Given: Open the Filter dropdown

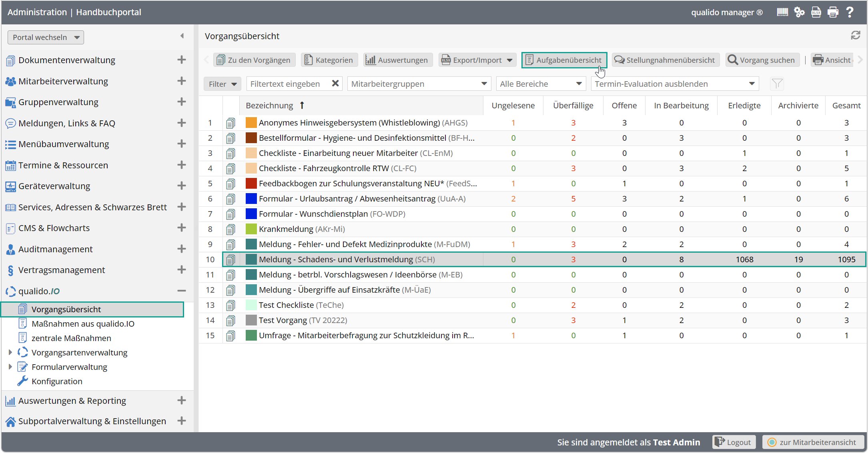Looking at the screenshot, I should pyautogui.click(x=223, y=84).
